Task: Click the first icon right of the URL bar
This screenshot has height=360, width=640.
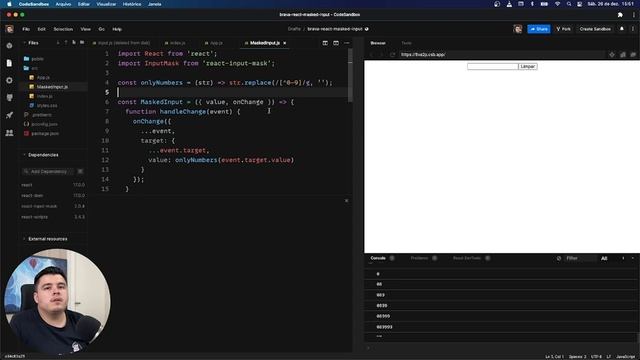Action: pos(612,54)
